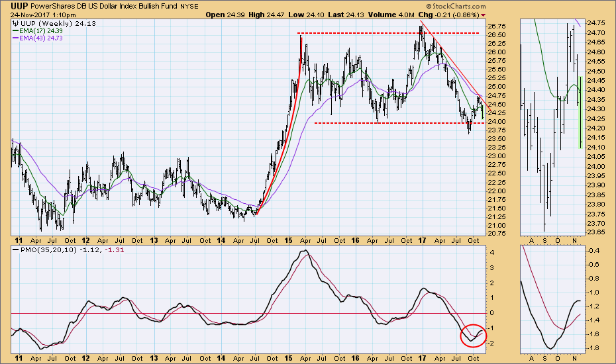Click the 24.70 label on zoomed price axis
This screenshot has height=364, width=616.
click(597, 32)
